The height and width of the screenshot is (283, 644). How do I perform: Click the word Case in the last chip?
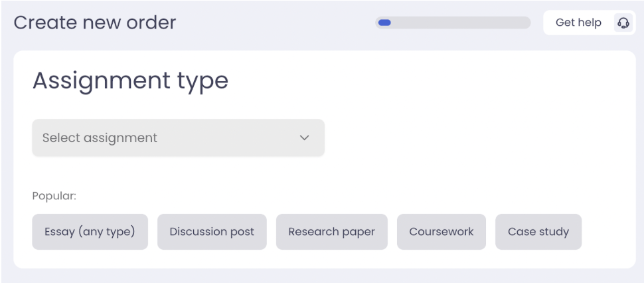[521, 232]
